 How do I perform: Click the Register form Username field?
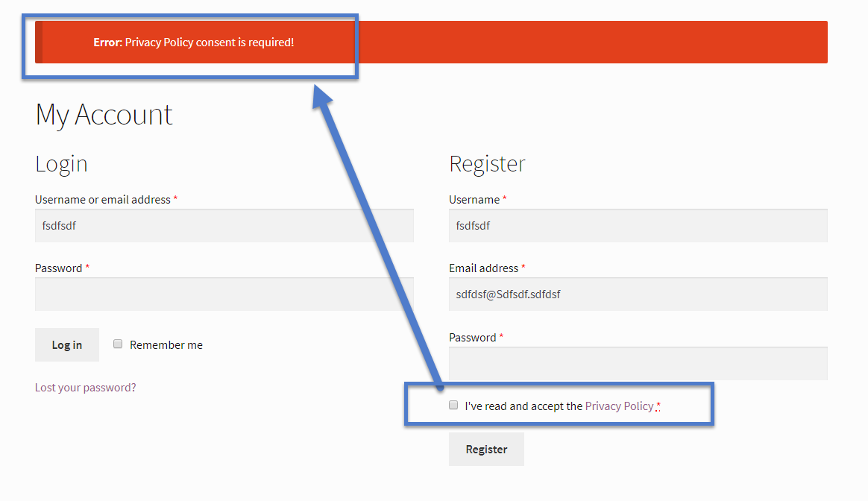pos(638,225)
